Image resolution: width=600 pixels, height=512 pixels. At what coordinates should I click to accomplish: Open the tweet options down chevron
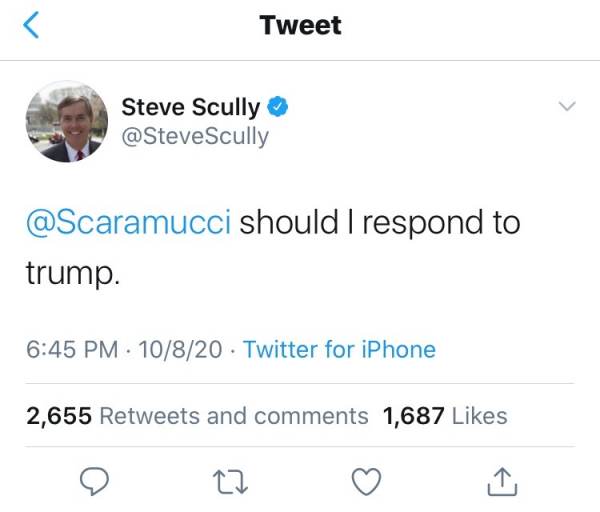pyautogui.click(x=567, y=106)
